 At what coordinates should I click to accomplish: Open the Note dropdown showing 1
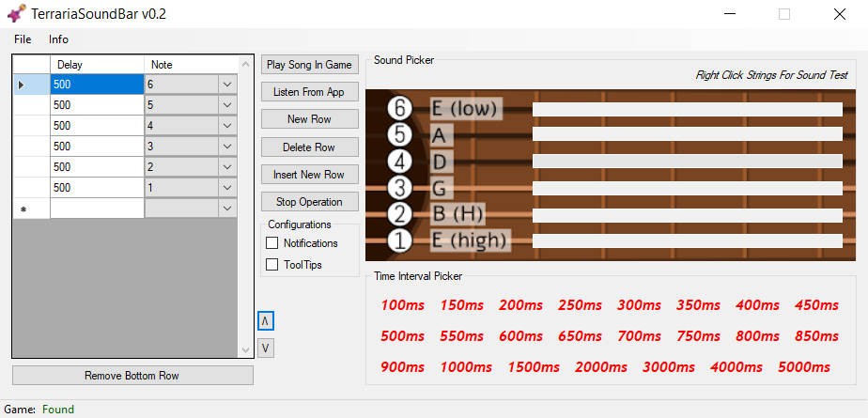click(x=227, y=188)
